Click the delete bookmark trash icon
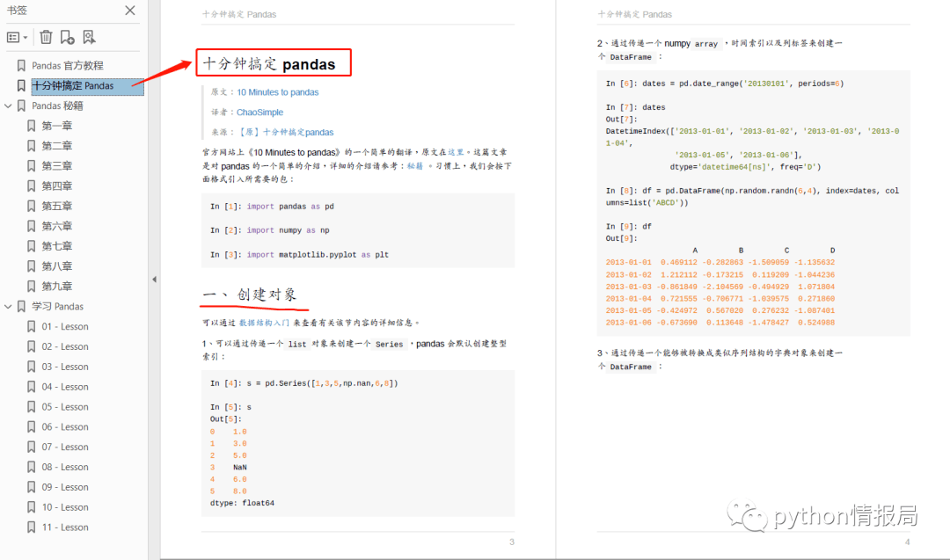 click(46, 38)
